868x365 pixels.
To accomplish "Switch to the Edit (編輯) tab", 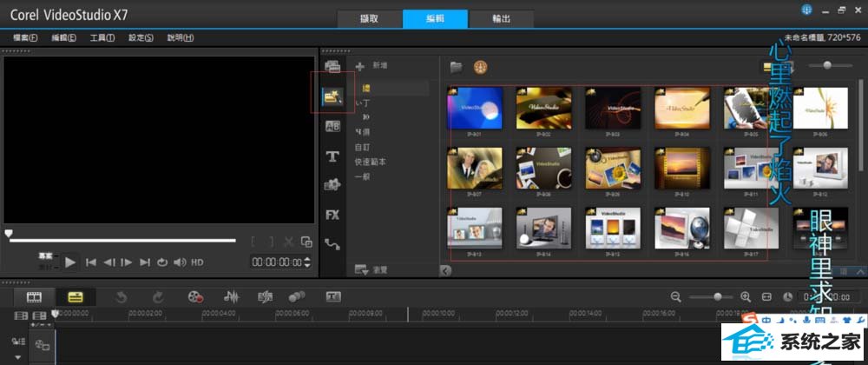I will [435, 19].
